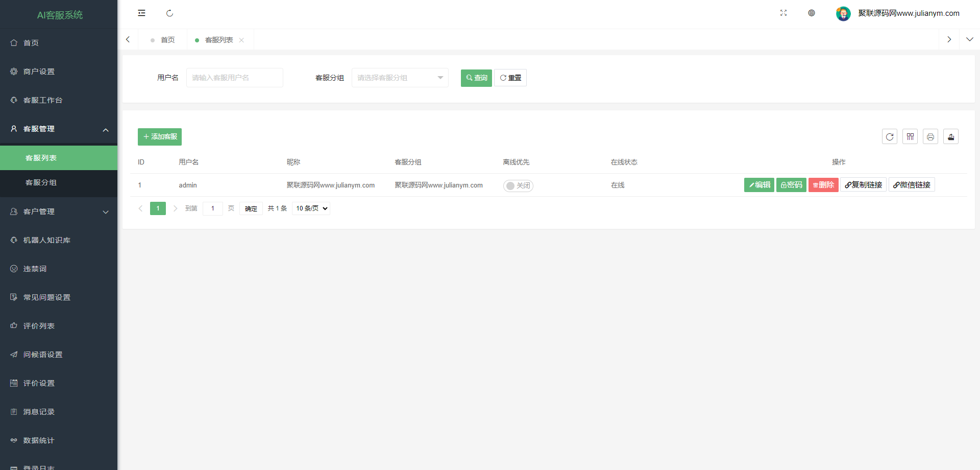980x470 pixels.
Task: Click the print table icon
Action: point(930,136)
